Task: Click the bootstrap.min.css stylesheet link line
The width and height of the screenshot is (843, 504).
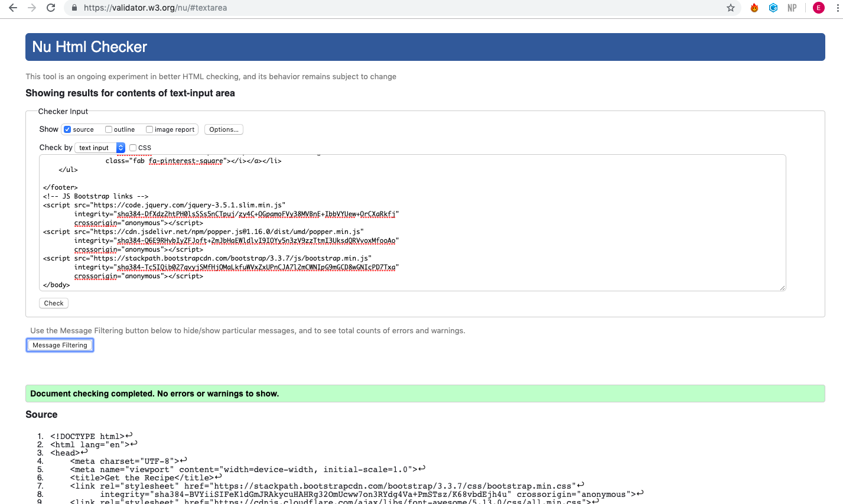Action: (323, 486)
